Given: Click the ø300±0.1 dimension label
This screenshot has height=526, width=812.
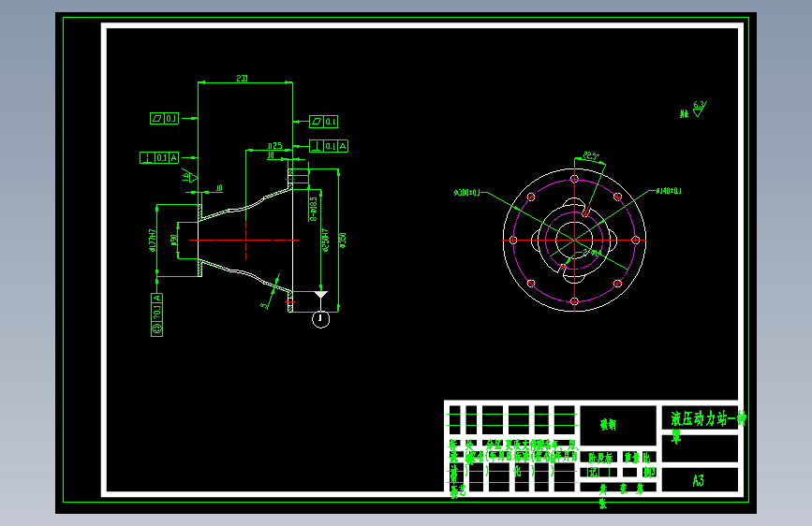Looking at the screenshot, I should (x=467, y=193).
